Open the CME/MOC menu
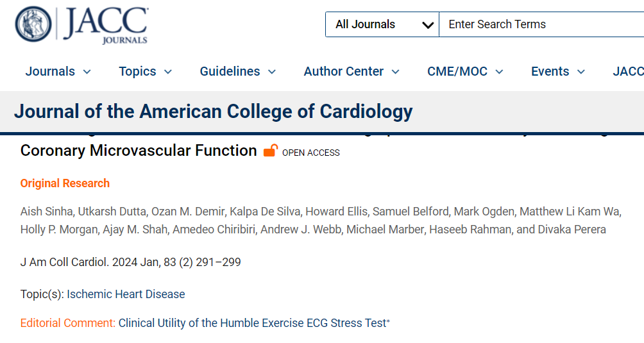The image size is (644, 343). 465,71
